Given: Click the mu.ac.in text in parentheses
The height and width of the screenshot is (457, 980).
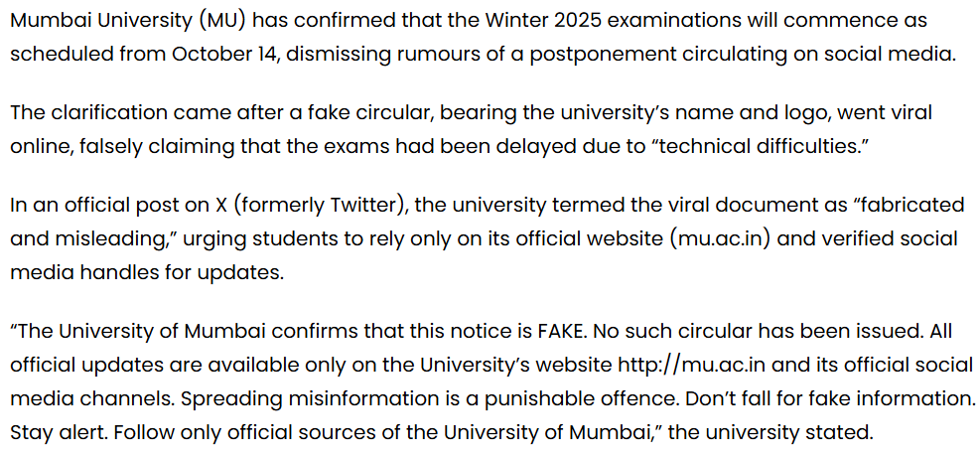Looking at the screenshot, I should (712, 238).
